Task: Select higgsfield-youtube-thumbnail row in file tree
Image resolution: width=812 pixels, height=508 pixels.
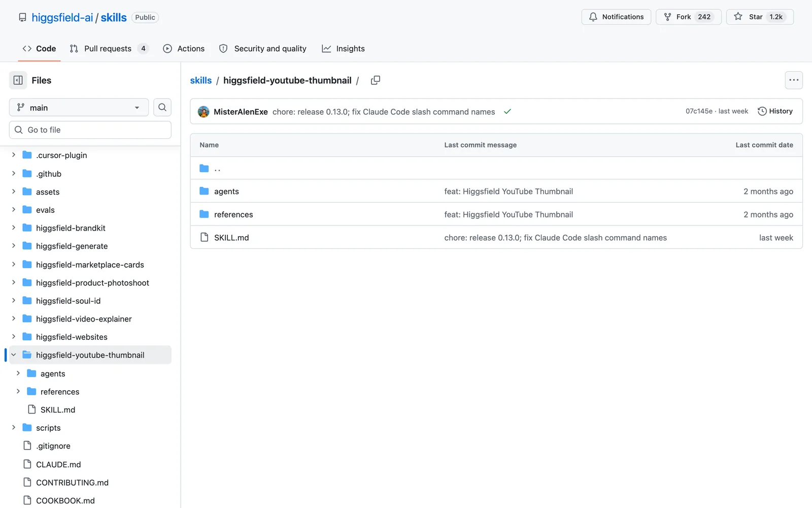Action: 90,355
